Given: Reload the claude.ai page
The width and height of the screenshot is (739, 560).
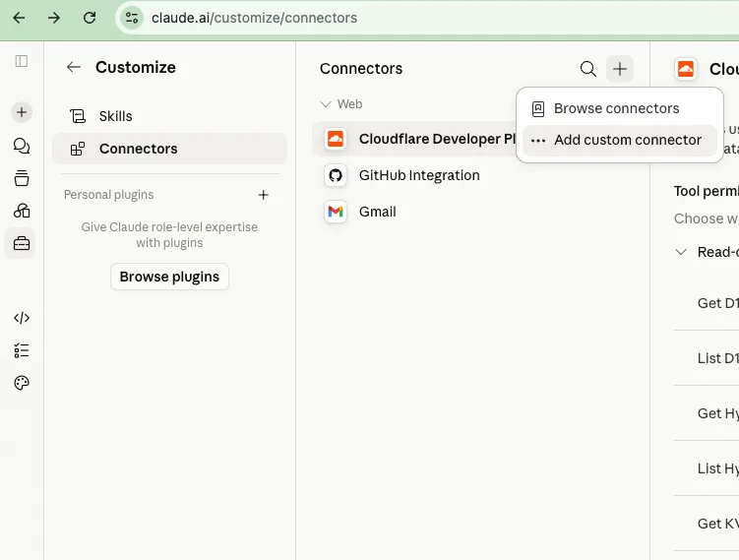Looking at the screenshot, I should coord(90,18).
